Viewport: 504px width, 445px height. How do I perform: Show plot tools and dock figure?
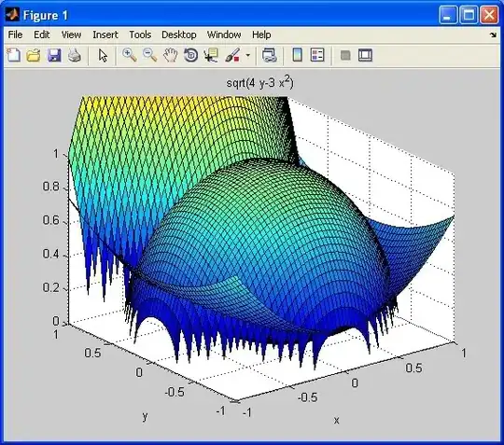(x=365, y=55)
